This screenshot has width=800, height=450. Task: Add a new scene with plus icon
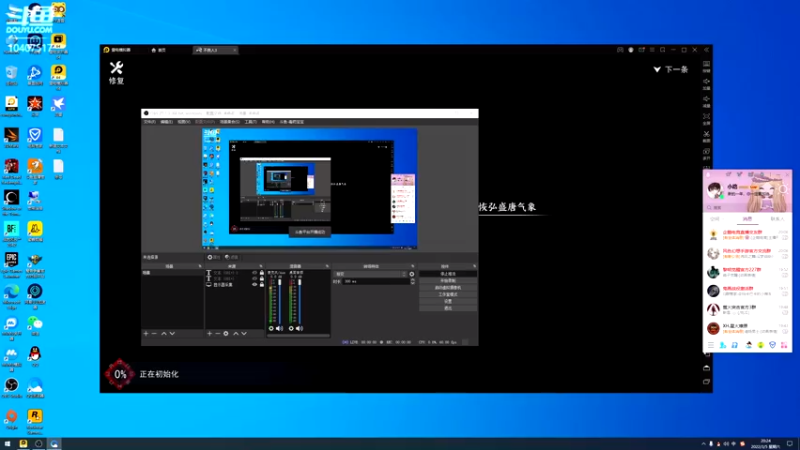tap(146, 334)
